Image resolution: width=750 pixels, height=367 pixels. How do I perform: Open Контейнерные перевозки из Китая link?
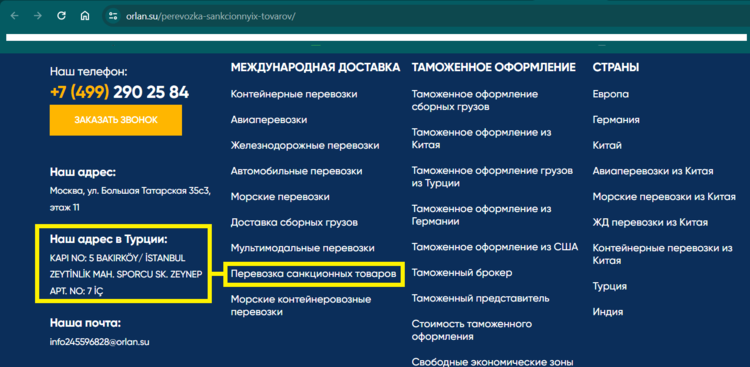click(x=663, y=255)
